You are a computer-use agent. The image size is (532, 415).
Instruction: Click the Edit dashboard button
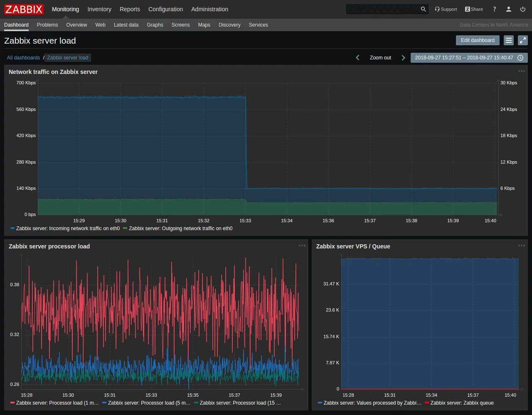tap(478, 40)
